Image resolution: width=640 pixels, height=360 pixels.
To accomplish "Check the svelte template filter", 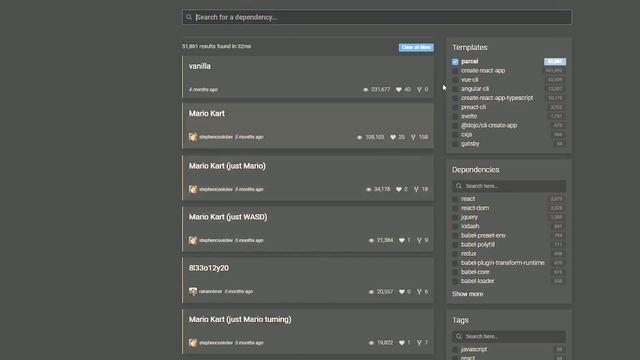I will pos(455,116).
